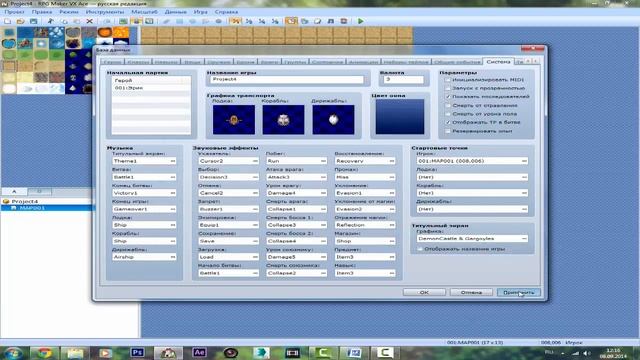Open Theme1 title screen music selector

click(x=144, y=161)
